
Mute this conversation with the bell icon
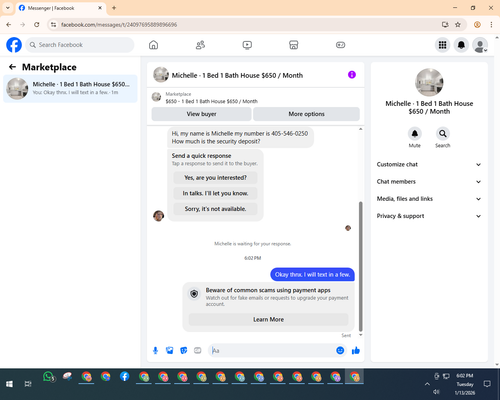415,134
